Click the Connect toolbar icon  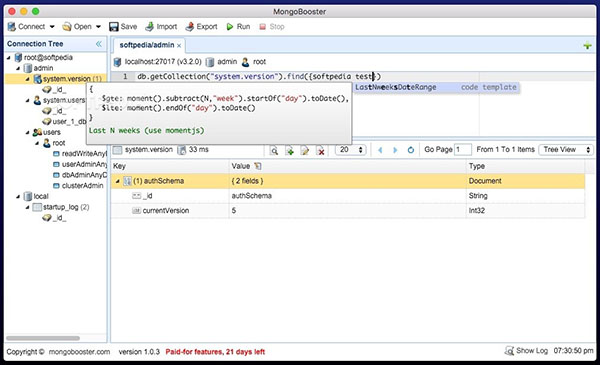(x=12, y=26)
